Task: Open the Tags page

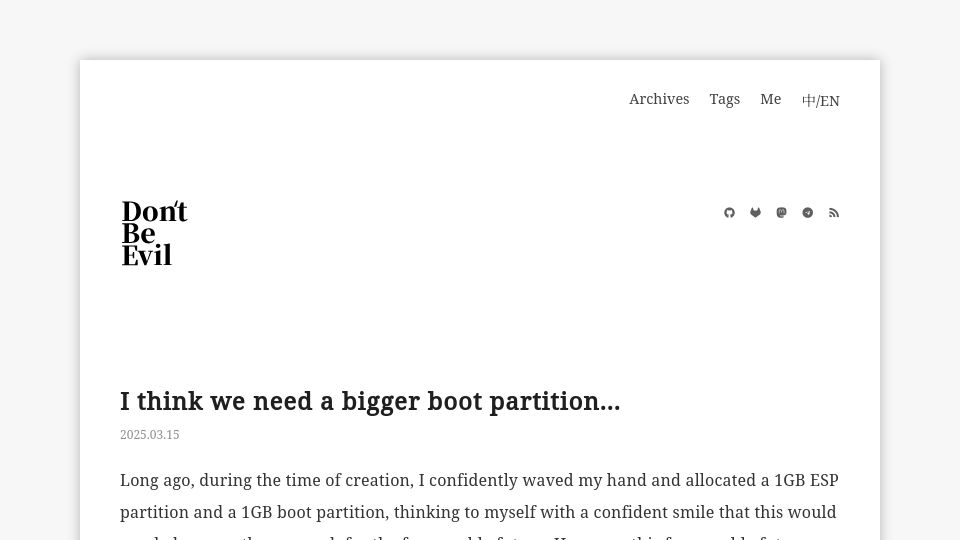Action: [x=725, y=99]
